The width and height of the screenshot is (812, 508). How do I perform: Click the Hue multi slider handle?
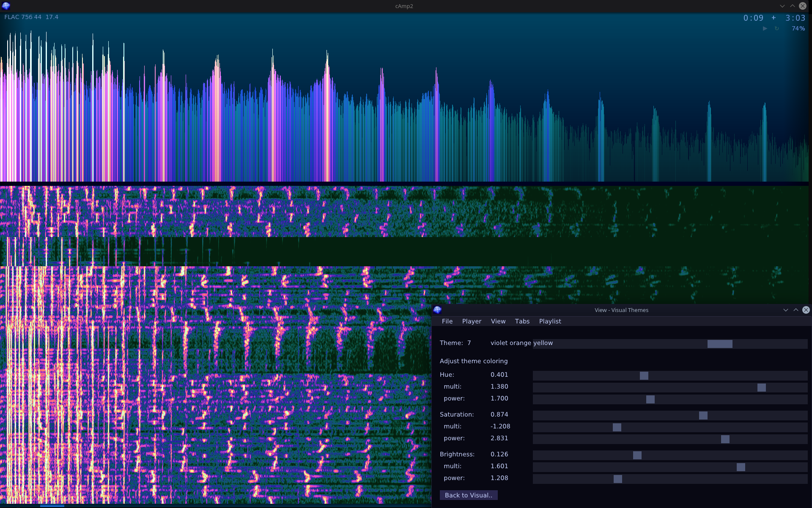(762, 387)
